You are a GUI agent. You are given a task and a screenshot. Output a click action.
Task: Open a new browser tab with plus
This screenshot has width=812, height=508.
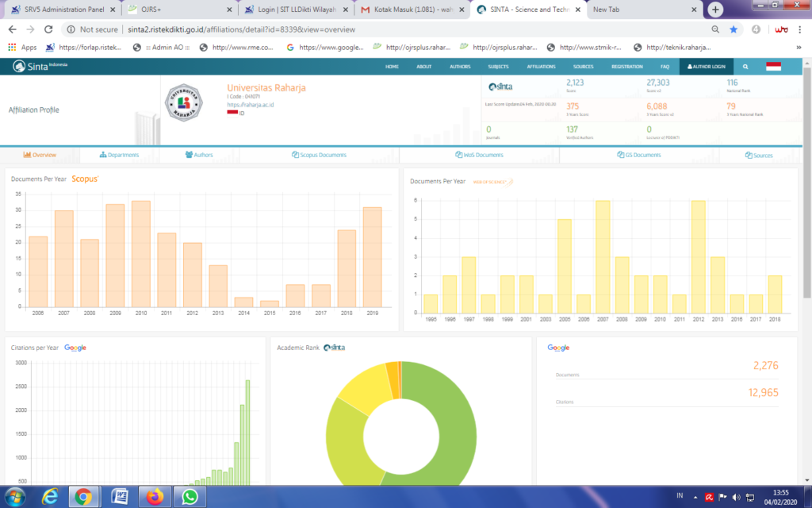click(715, 10)
